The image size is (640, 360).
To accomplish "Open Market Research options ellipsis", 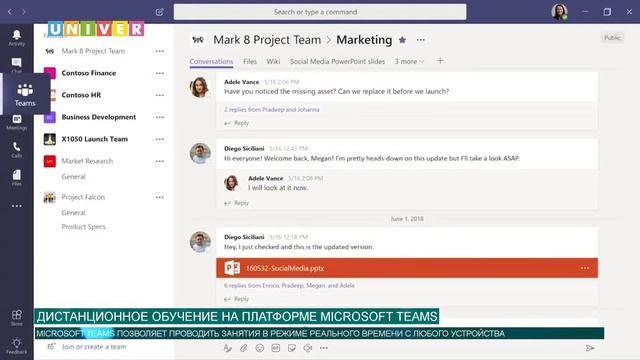I will (160, 161).
